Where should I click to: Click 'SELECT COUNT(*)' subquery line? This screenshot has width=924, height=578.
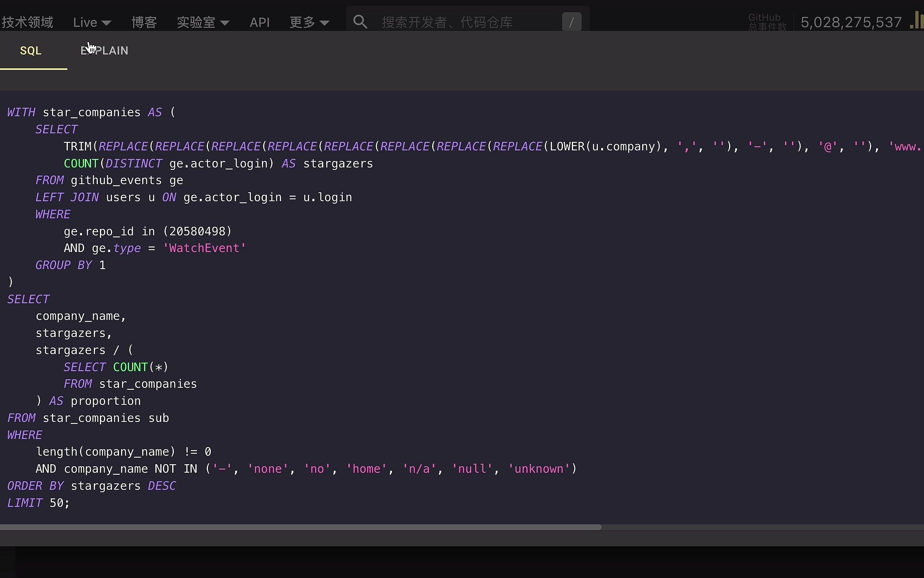pos(116,367)
